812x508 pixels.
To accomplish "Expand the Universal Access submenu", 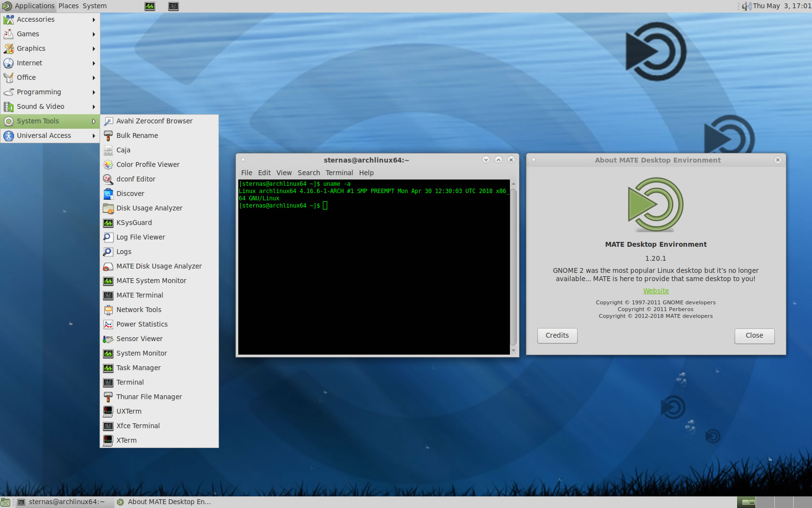I will point(50,135).
